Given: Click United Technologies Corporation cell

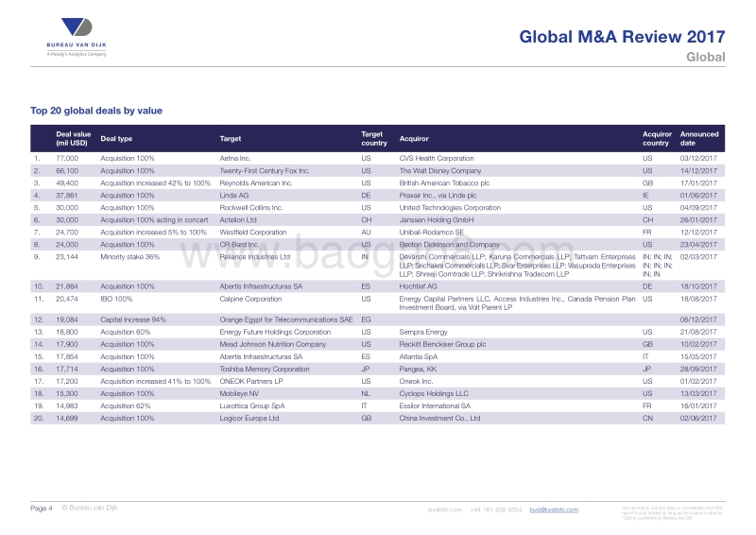Looking at the screenshot, I should coord(450,207).
